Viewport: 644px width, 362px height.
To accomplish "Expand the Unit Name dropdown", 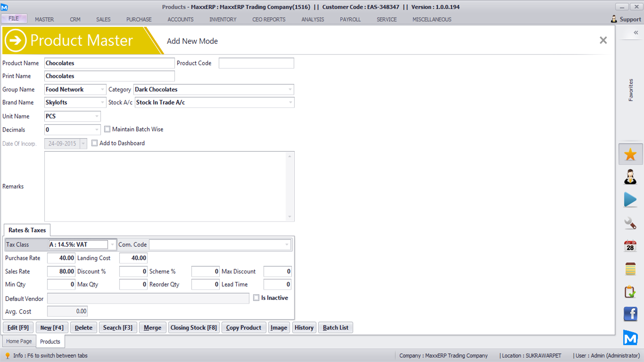I will pos(97,116).
